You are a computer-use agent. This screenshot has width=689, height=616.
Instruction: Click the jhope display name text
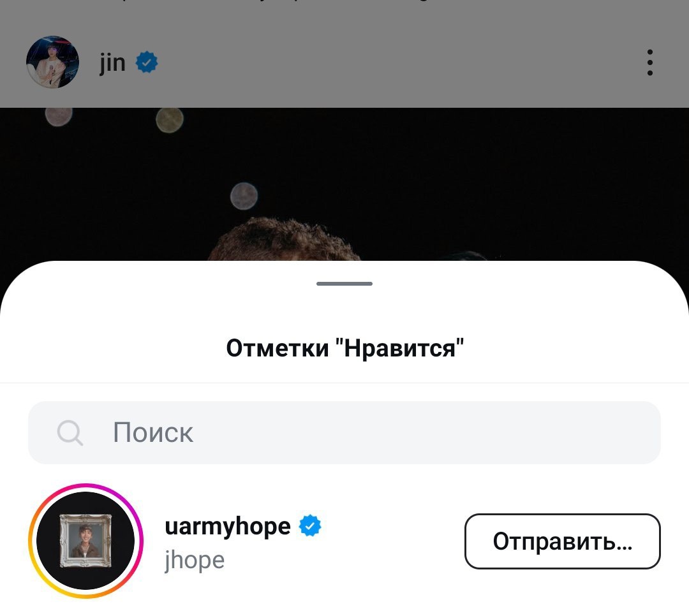pyautogui.click(x=195, y=561)
